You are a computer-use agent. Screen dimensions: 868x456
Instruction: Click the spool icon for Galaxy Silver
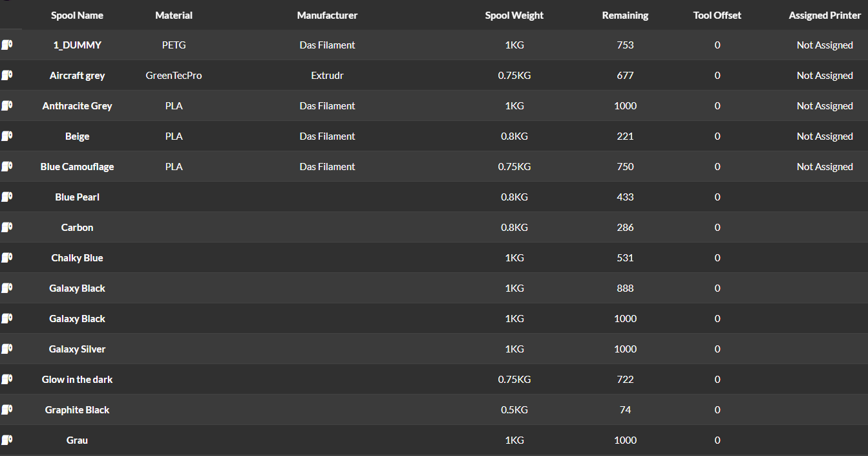(x=6, y=349)
